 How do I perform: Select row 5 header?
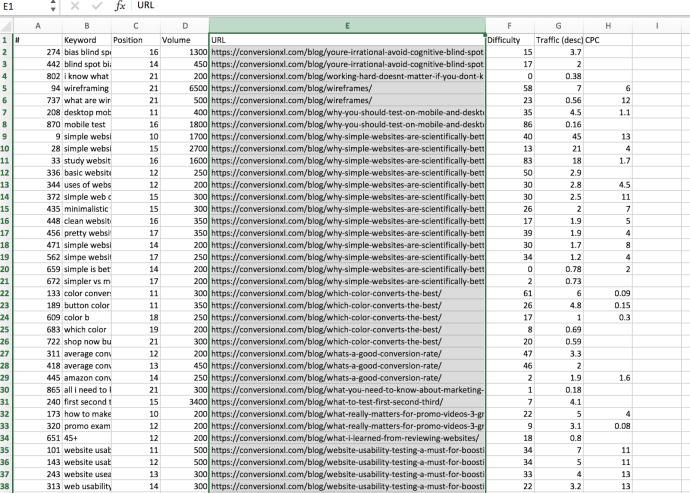6,88
